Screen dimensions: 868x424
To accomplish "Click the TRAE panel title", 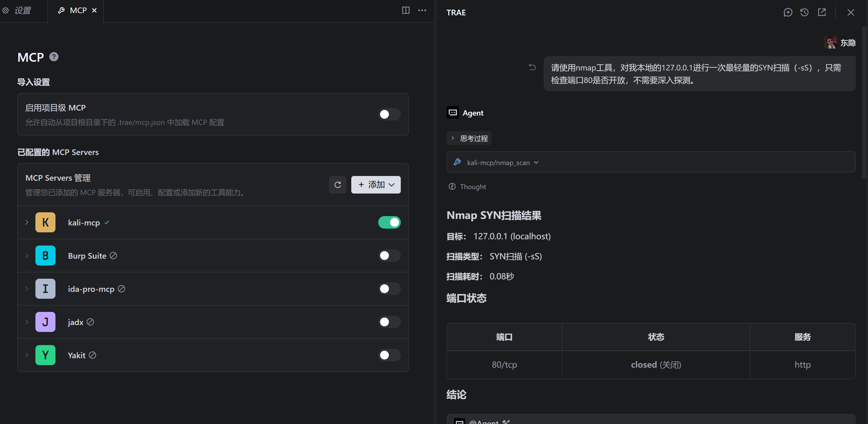I will click(456, 13).
